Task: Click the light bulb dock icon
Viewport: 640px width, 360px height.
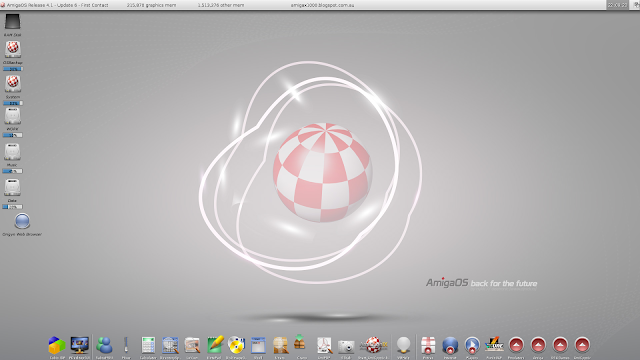Action: 403,345
